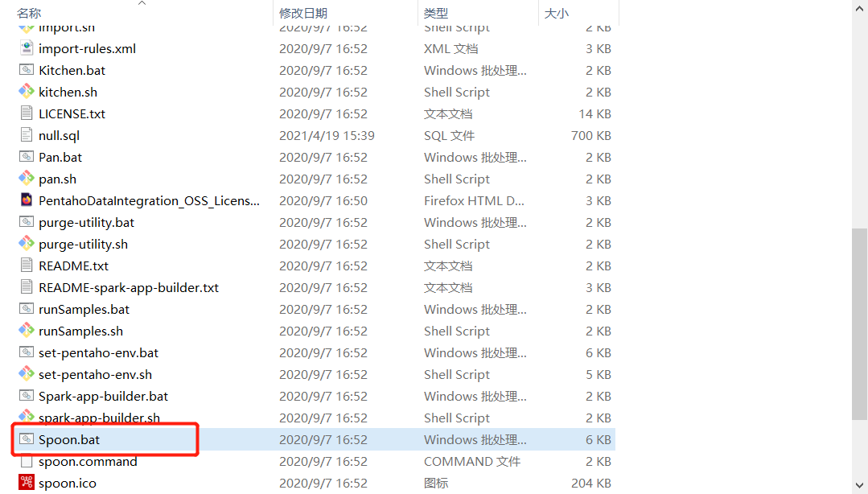This screenshot has width=868, height=494.
Task: Select the spark-app-builder.sh file name
Action: tap(99, 418)
